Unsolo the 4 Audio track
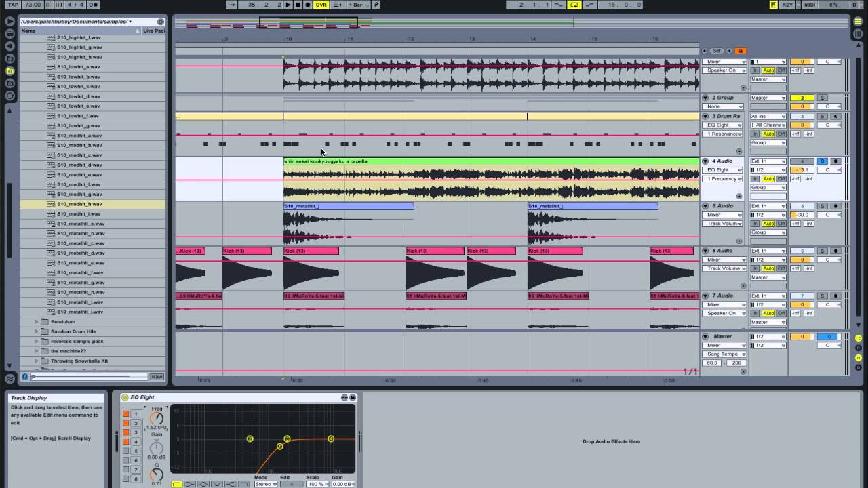Screen dimensions: 868x488 click(823, 161)
